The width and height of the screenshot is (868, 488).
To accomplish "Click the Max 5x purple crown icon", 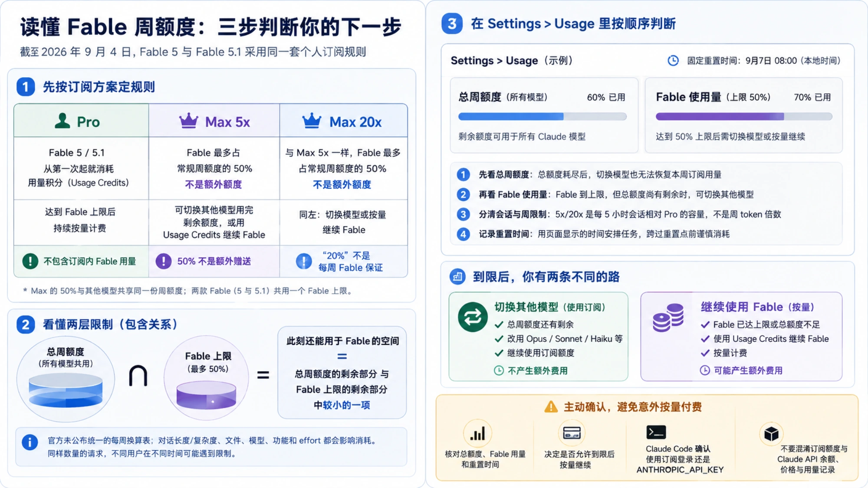I will pyautogui.click(x=189, y=121).
